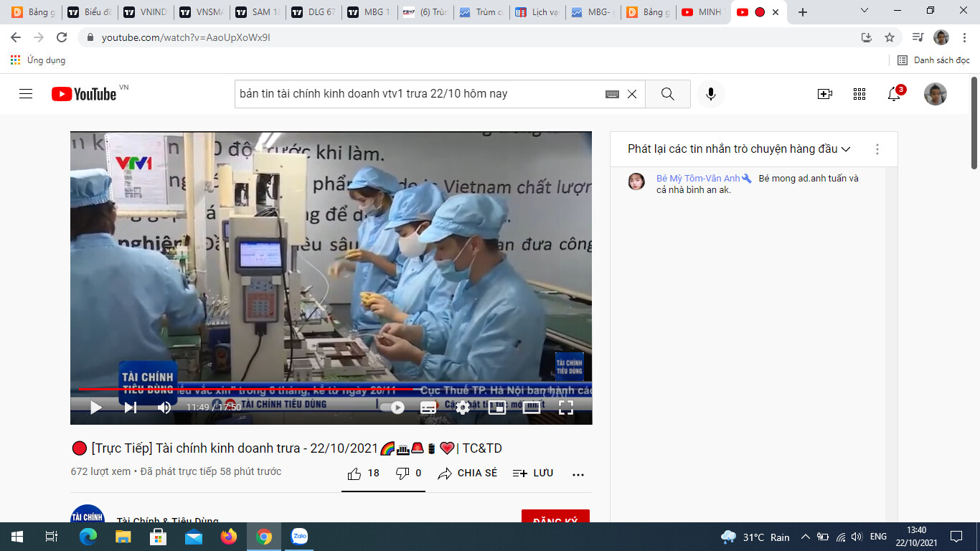Open more actions below the video
This screenshot has height=551, width=980.
tap(578, 474)
